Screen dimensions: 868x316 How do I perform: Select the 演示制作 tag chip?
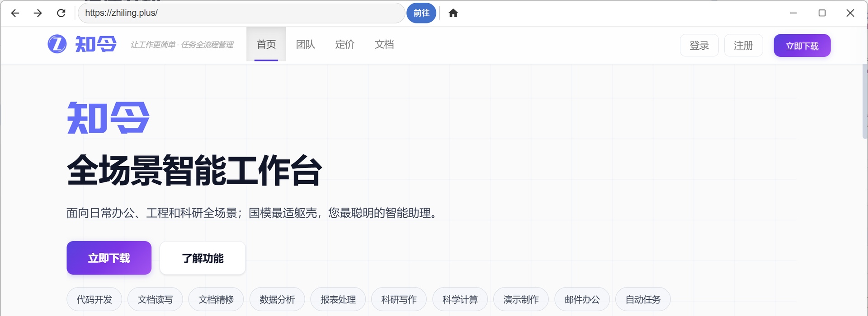521,299
